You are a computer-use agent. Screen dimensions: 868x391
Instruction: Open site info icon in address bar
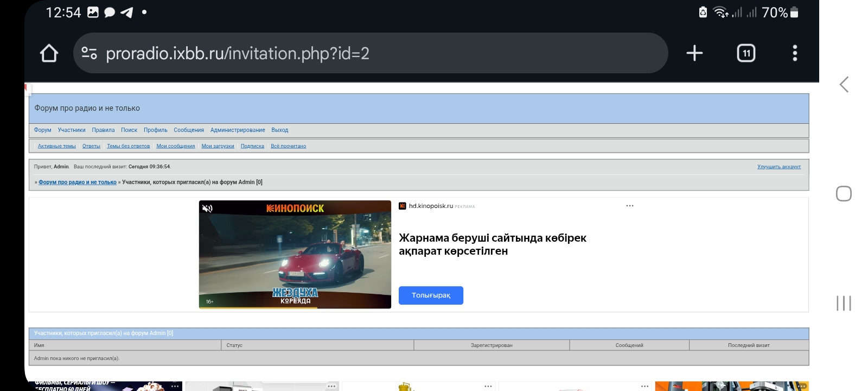(89, 53)
